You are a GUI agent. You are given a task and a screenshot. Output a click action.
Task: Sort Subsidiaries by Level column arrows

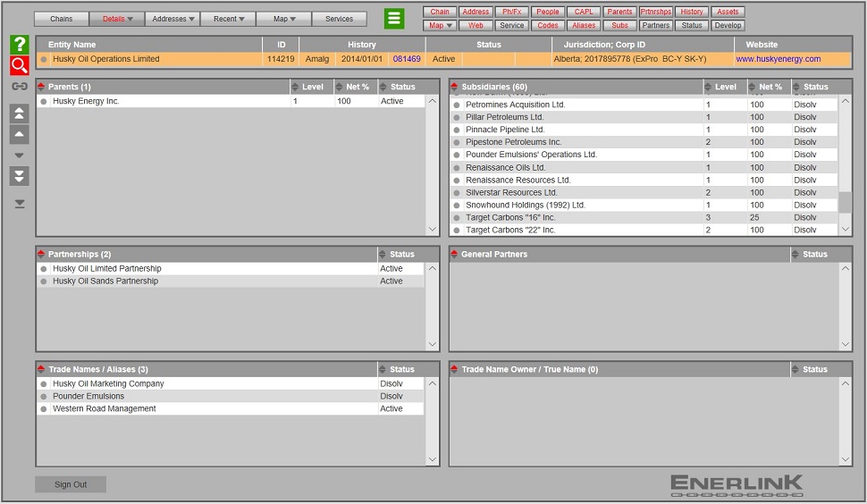click(x=708, y=87)
